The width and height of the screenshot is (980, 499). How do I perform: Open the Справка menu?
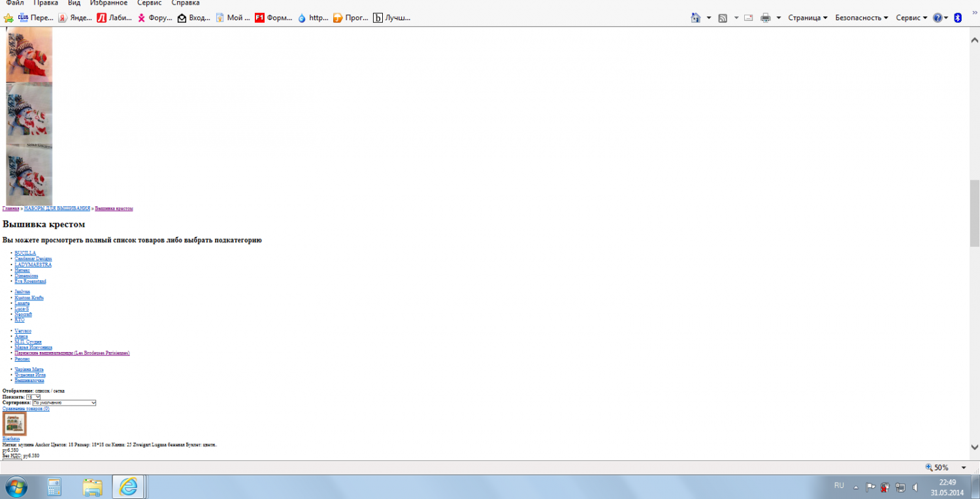tap(186, 3)
